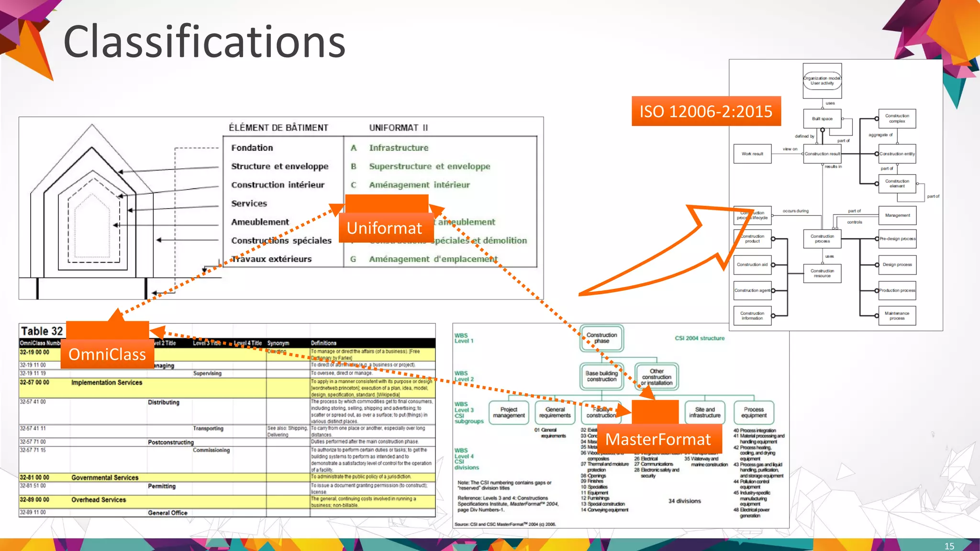Click the CSI 2004 structure caption
The image size is (980, 551).
pyautogui.click(x=700, y=338)
